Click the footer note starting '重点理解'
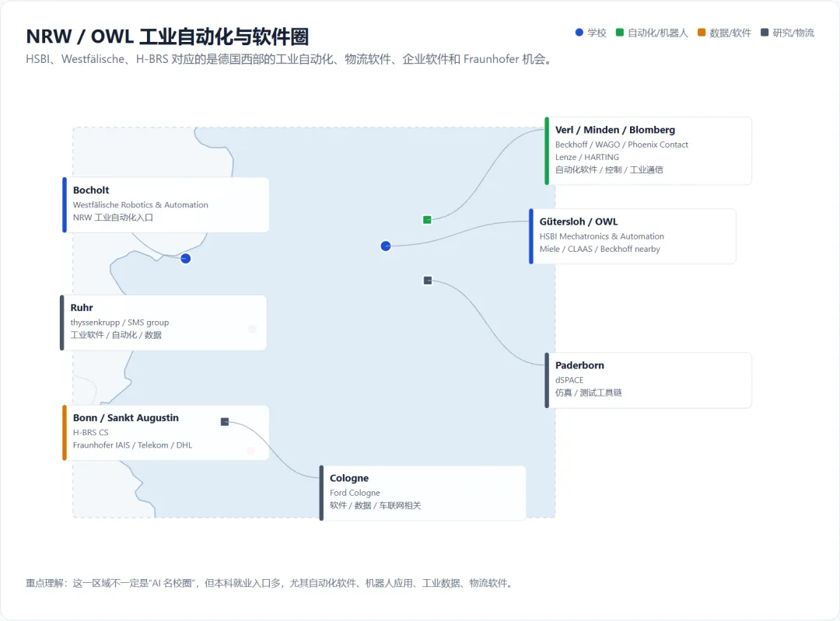The height and width of the screenshot is (621, 840). [x=270, y=583]
